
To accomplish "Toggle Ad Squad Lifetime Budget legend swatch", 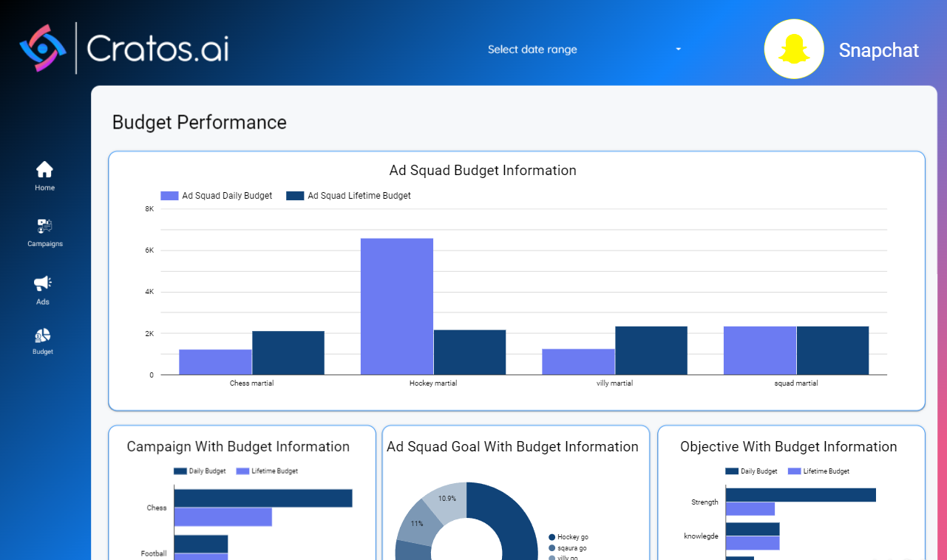I will (x=295, y=196).
